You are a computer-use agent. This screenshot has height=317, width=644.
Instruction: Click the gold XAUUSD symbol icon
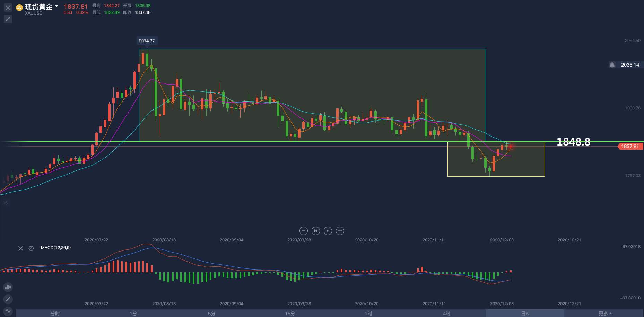pyautogui.click(x=20, y=8)
